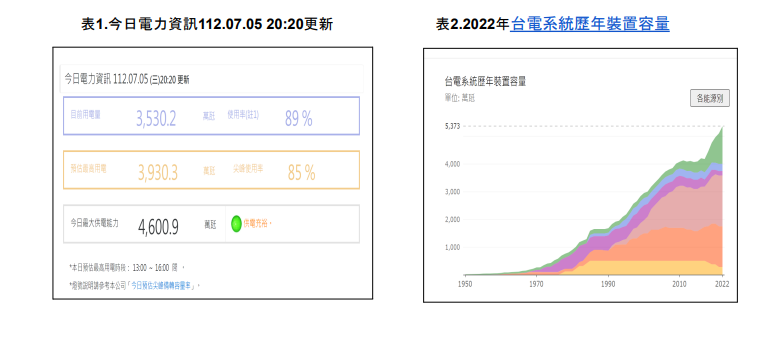
Task: Click the 預估最高用電 3,930.3 value
Action: point(157,172)
